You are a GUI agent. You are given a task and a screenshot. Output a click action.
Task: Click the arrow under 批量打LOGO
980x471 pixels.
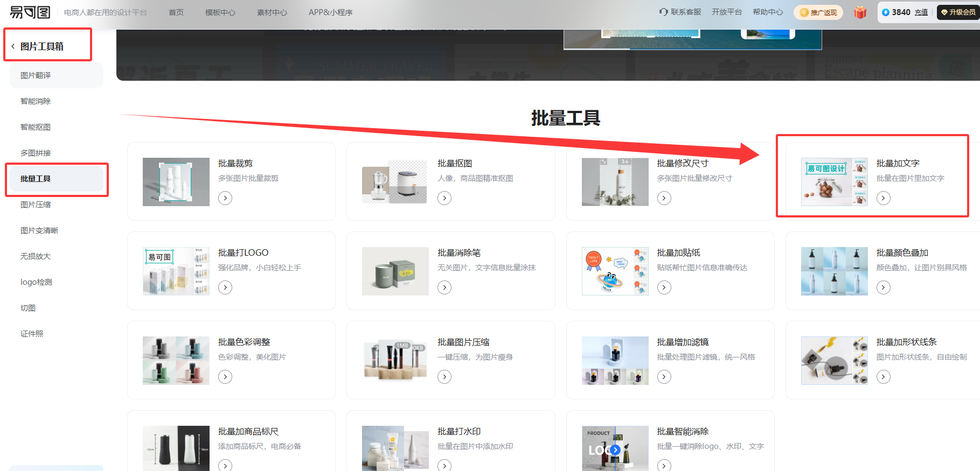[x=225, y=287]
